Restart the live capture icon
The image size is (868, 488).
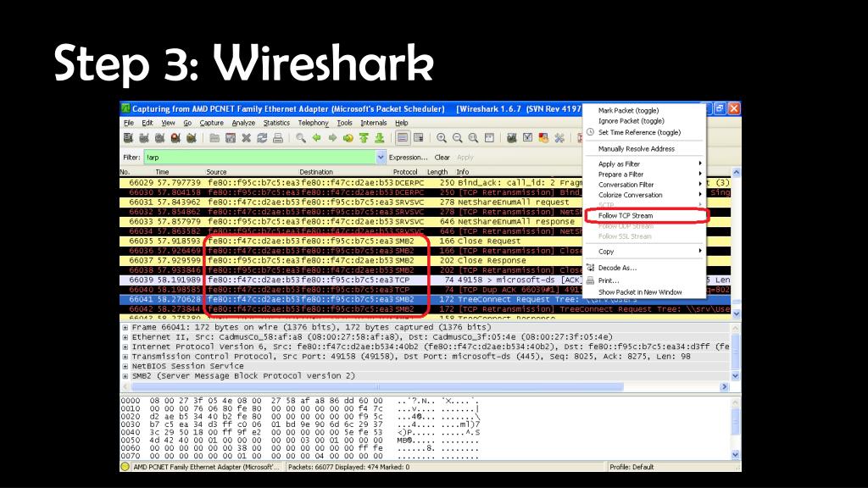tap(192, 138)
